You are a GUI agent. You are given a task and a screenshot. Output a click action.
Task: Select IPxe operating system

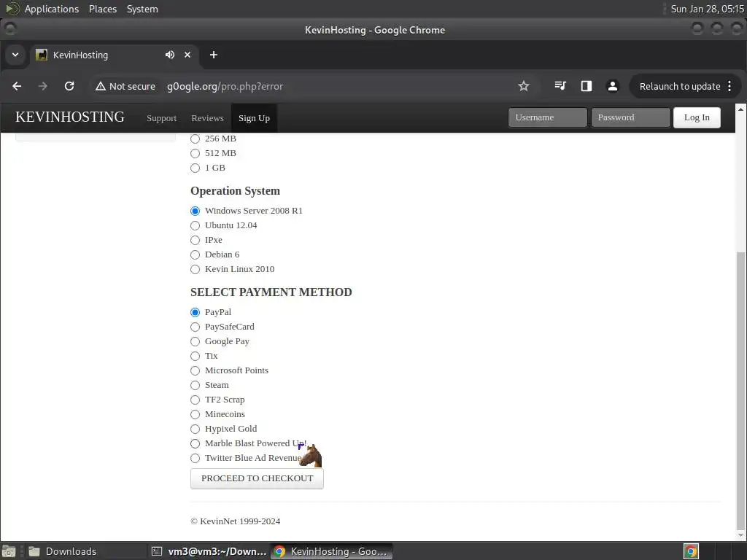click(x=195, y=240)
